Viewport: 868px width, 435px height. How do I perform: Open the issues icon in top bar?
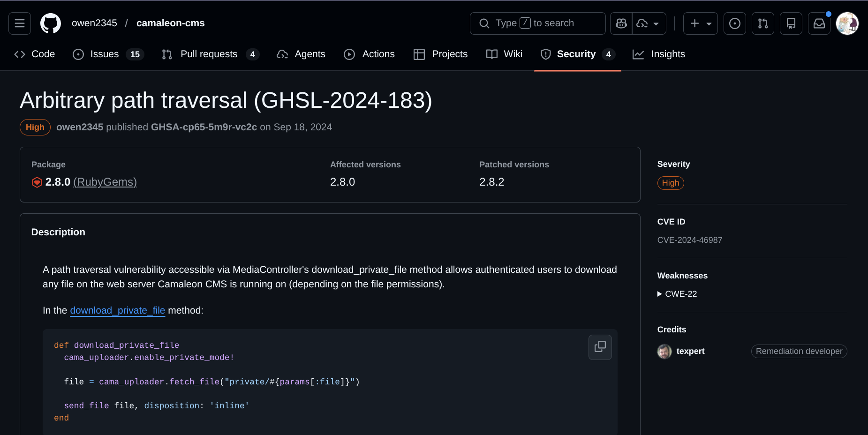pos(735,23)
